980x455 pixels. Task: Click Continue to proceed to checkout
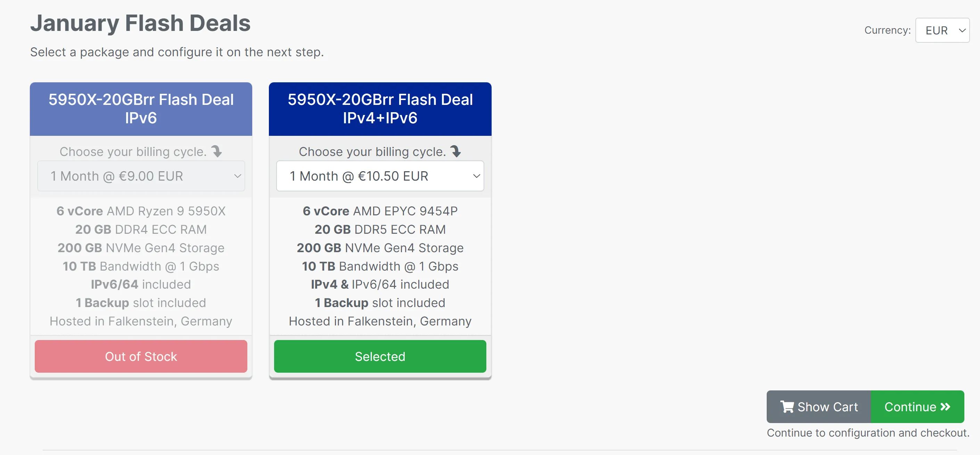pyautogui.click(x=917, y=407)
